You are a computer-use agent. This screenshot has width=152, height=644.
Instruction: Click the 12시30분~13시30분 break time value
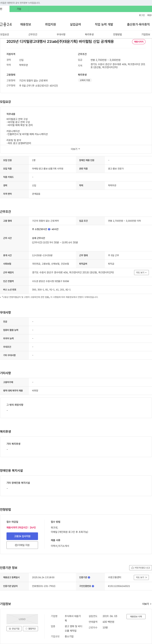(42, 256)
